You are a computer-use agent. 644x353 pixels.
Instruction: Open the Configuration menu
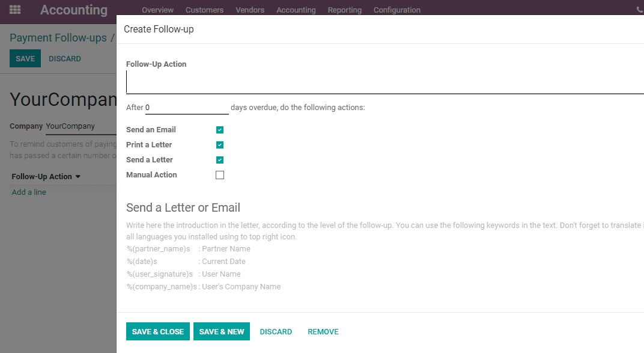[396, 10]
